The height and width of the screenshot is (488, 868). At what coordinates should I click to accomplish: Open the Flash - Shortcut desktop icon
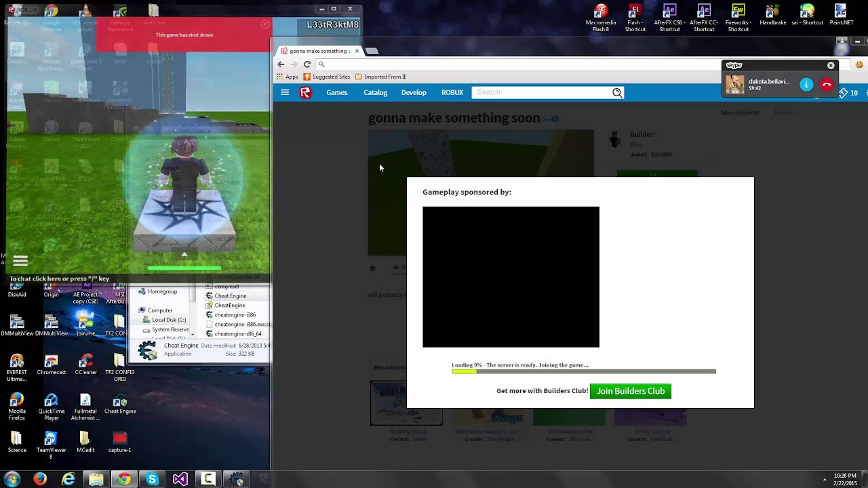pos(635,18)
